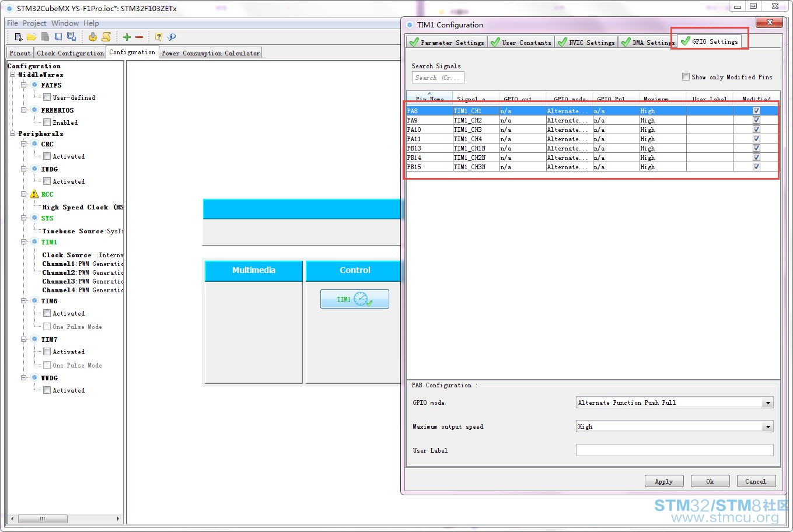Click the grayed Import Project icon
The width and height of the screenshot is (793, 532).
(x=45, y=37)
